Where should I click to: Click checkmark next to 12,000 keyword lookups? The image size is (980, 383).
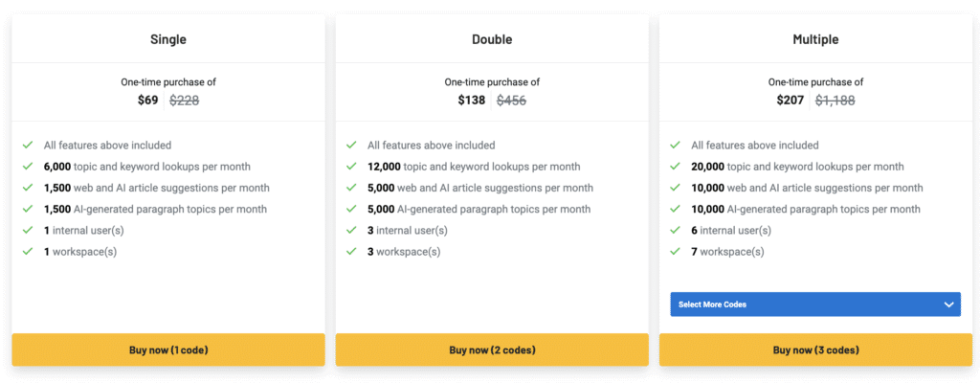(x=352, y=167)
